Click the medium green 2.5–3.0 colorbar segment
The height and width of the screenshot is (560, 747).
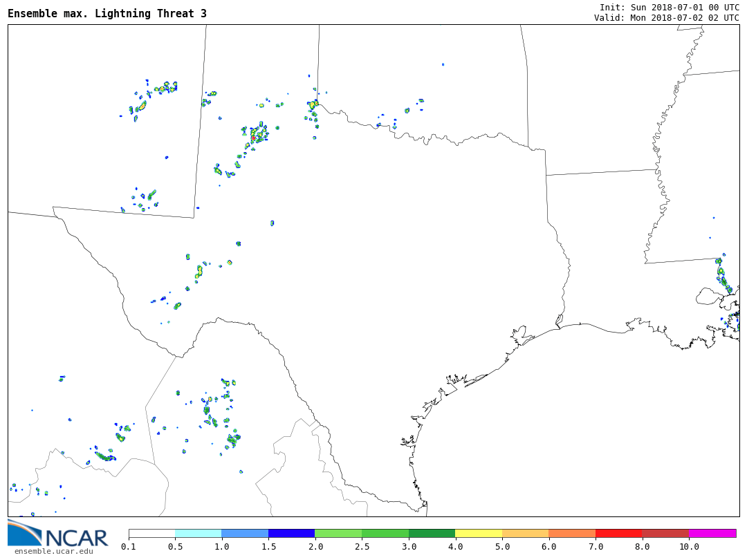click(x=385, y=533)
